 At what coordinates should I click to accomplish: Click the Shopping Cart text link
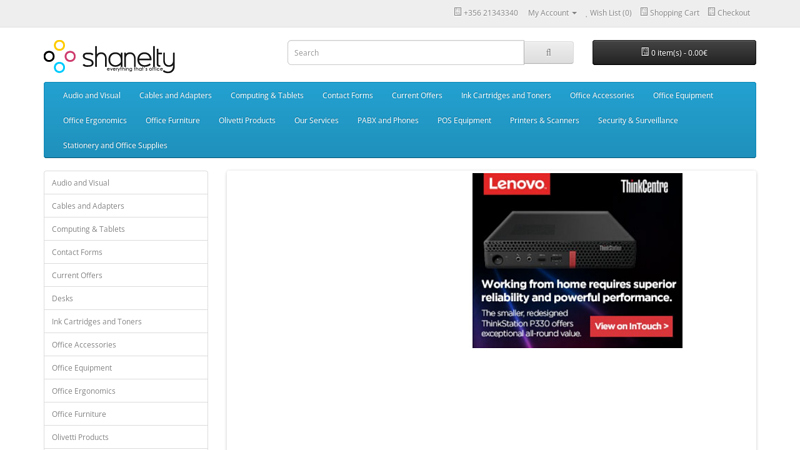pos(674,13)
